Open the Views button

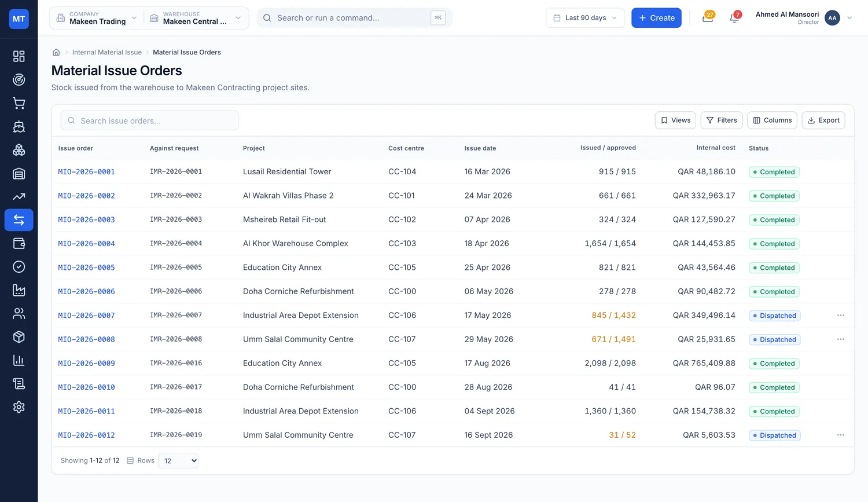[x=675, y=120]
